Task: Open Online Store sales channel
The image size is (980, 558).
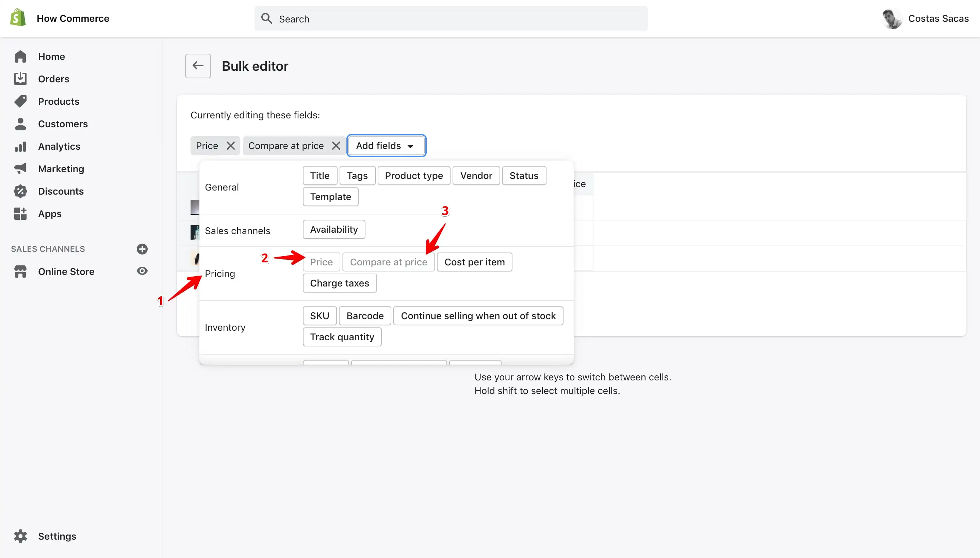Action: [66, 271]
